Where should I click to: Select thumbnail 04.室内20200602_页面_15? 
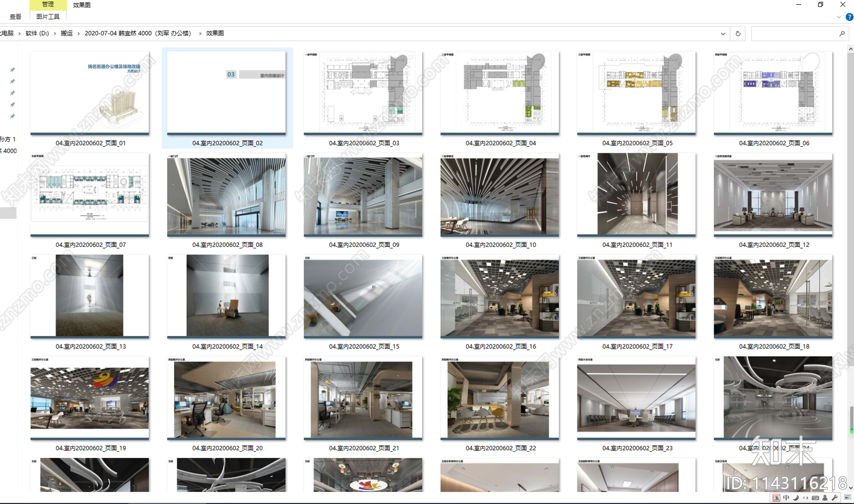click(363, 297)
